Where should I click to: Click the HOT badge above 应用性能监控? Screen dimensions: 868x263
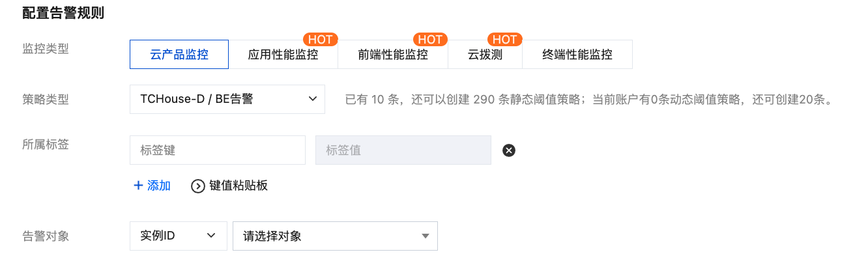(x=321, y=40)
